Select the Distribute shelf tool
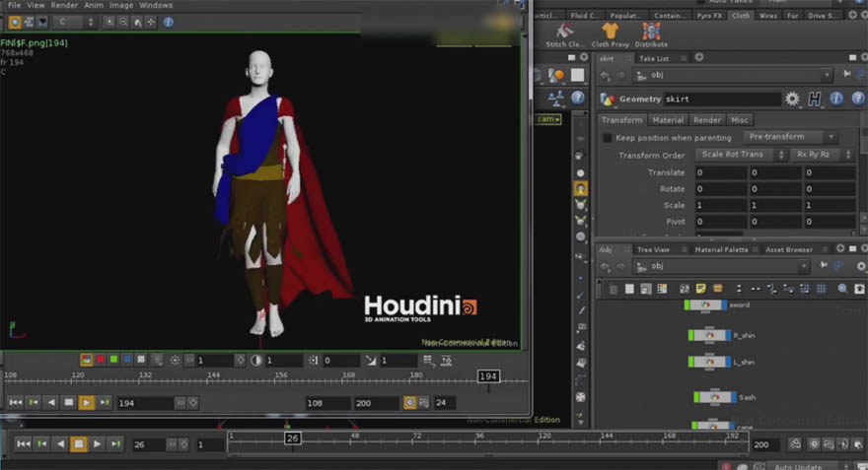 coord(651,35)
